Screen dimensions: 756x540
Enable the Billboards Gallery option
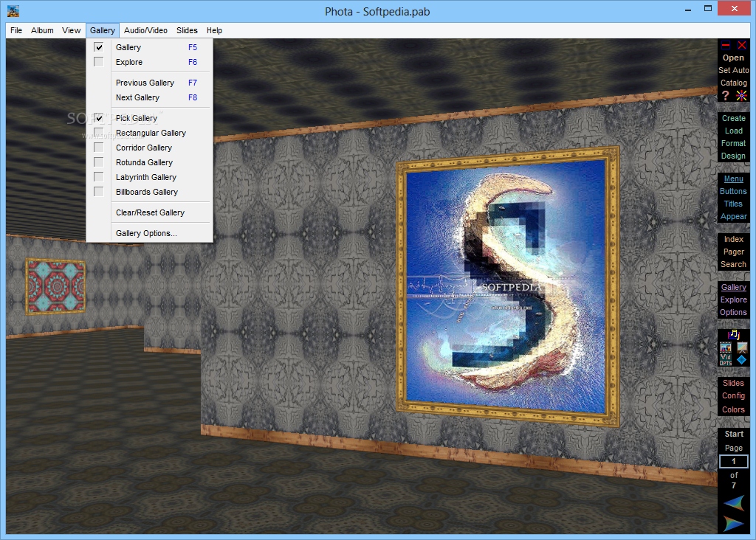click(99, 192)
